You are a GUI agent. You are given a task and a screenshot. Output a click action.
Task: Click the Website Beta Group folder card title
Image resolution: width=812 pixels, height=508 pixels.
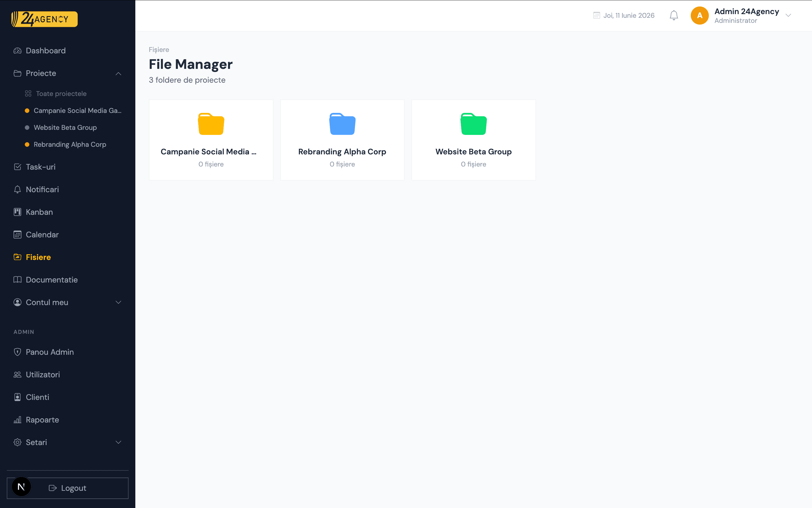(x=473, y=152)
